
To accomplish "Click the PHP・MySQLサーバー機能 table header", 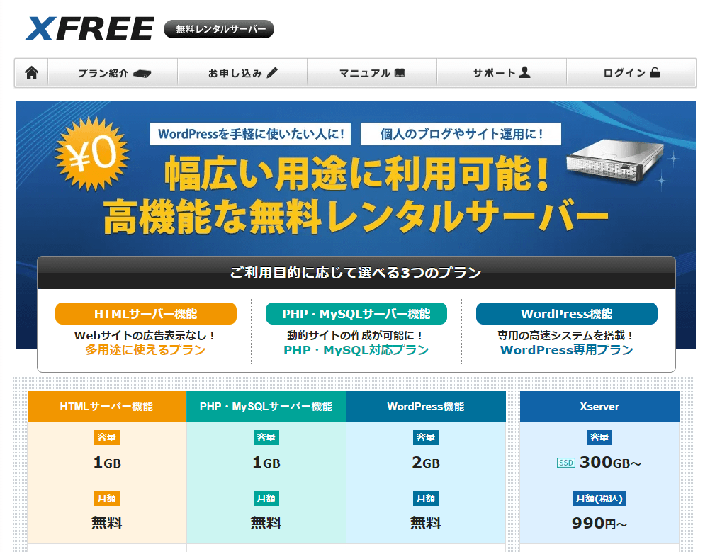I will point(266,406).
